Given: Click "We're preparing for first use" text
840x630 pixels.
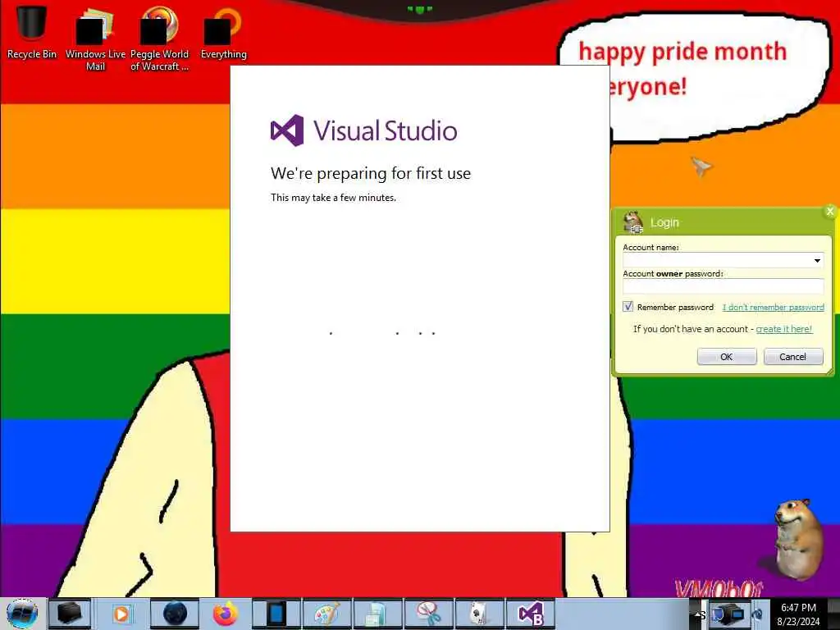Looking at the screenshot, I should (371, 173).
